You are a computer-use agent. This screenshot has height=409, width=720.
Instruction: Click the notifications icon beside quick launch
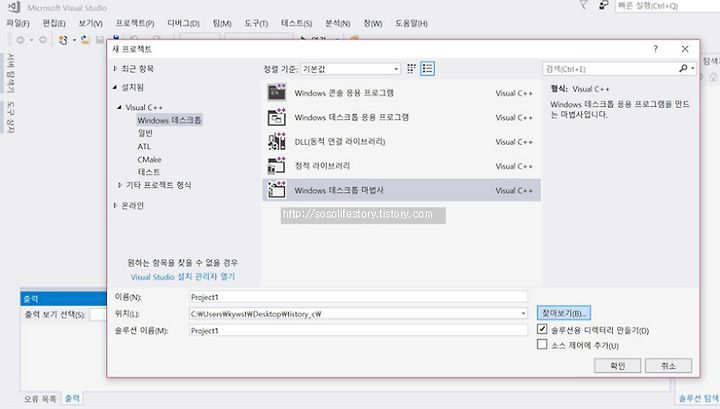point(604,5)
